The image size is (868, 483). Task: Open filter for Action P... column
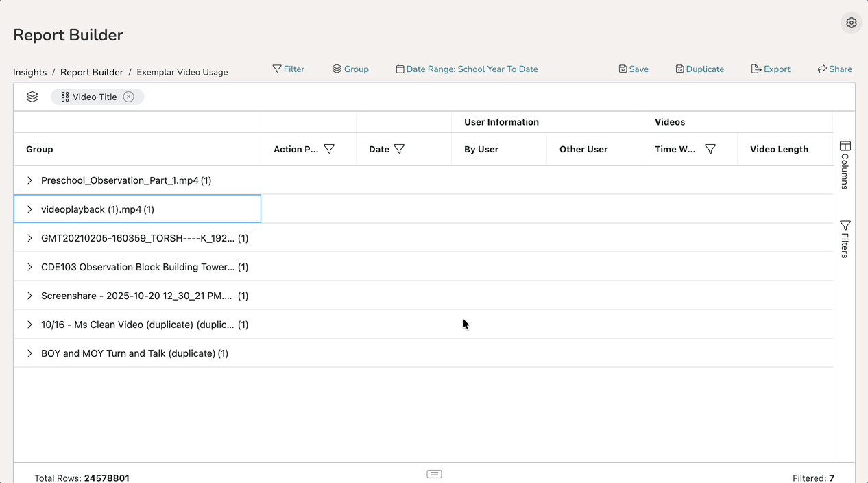[x=329, y=149]
